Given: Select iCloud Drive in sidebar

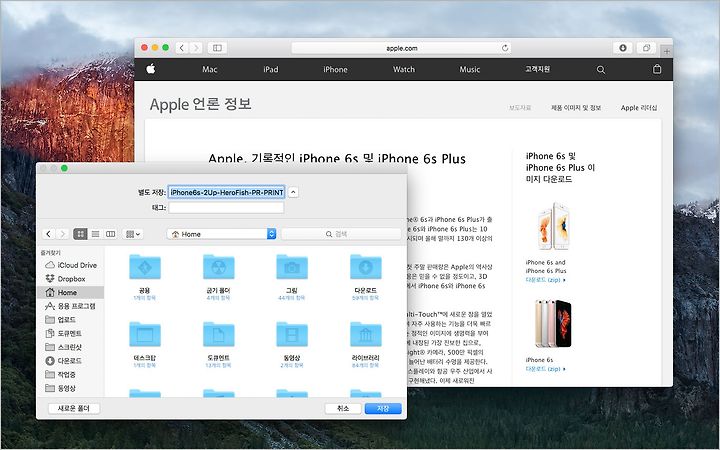Looking at the screenshot, I should (71, 265).
